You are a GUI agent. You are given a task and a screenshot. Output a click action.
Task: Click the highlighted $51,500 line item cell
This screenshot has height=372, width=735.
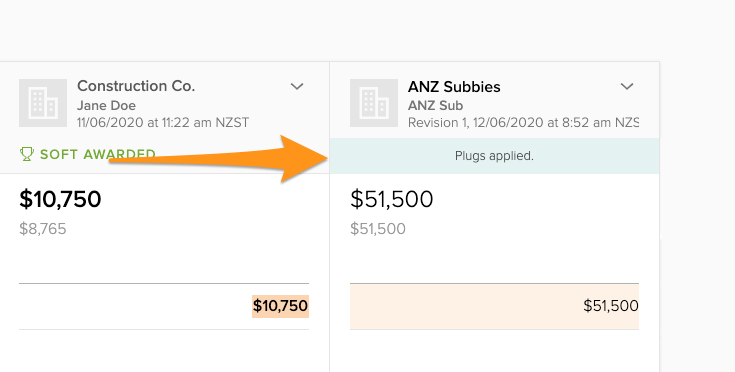tap(495, 306)
